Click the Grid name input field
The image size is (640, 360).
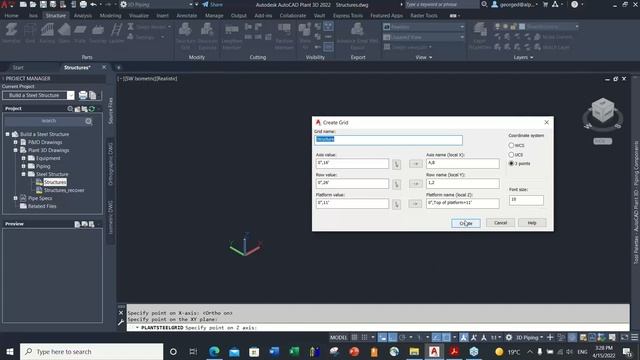point(388,140)
